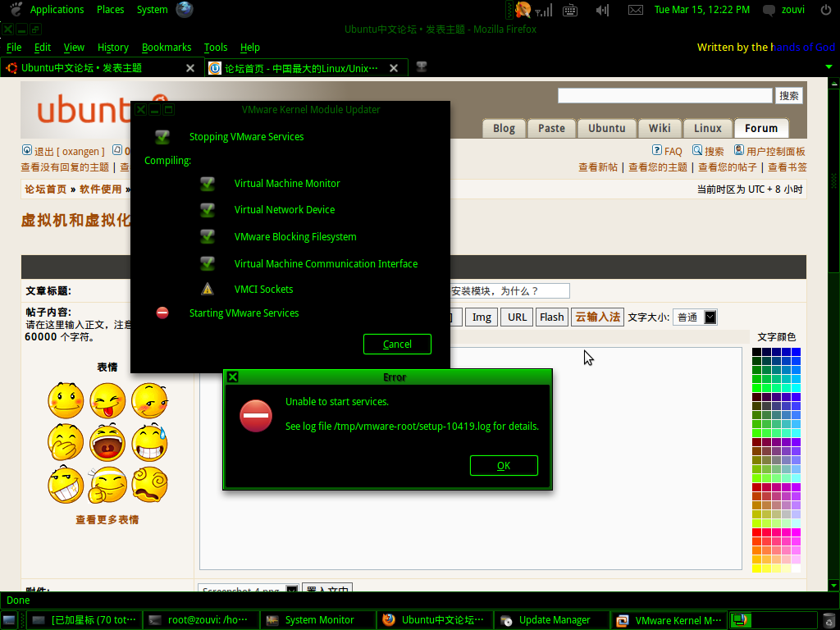Launch the web browser globe icon in top panel
Screen dimensions: 840x630
click(185, 10)
